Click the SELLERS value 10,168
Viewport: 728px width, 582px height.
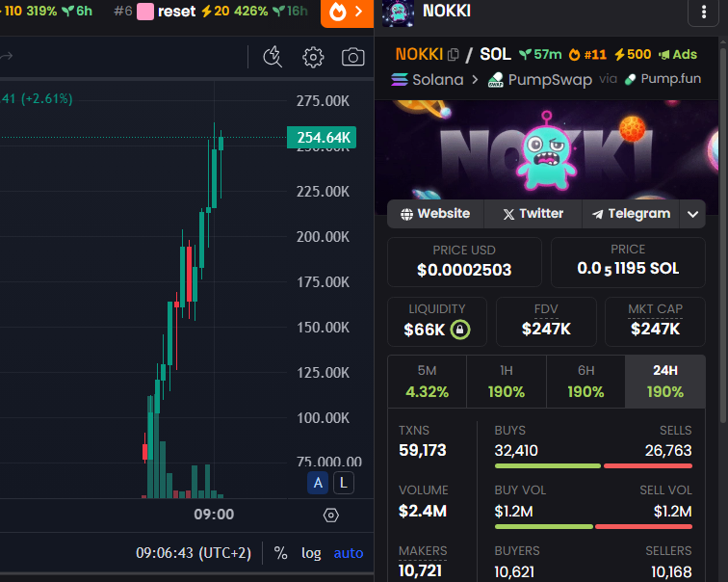coord(671,571)
